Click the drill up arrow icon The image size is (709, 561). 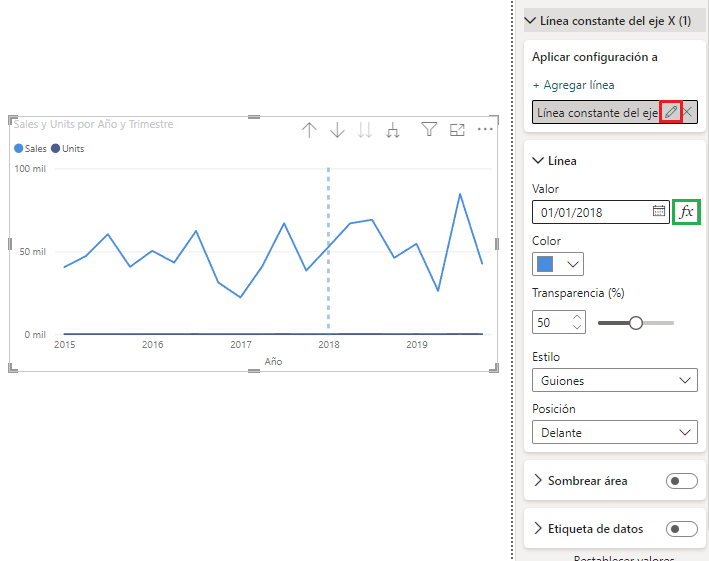pos(309,130)
